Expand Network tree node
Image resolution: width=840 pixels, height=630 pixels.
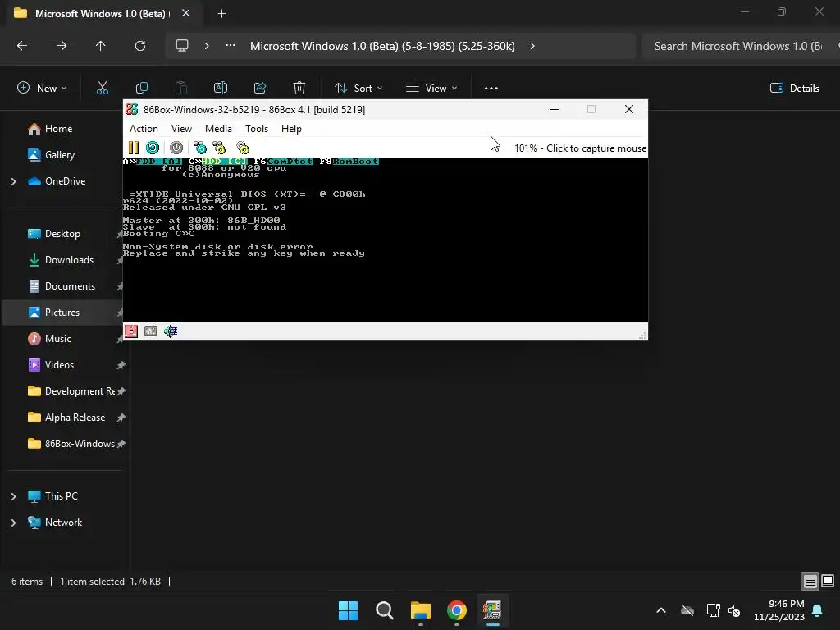click(13, 523)
